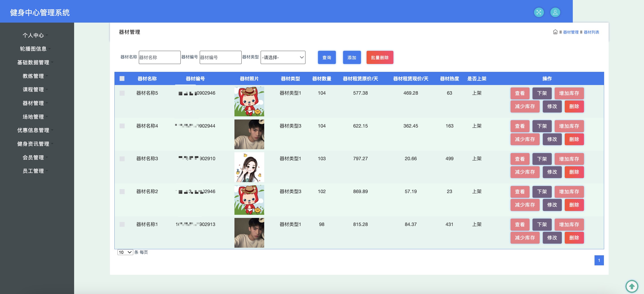644x294 pixels.
Task: Click 增加库存 for 器材名称2
Action: [569, 192]
